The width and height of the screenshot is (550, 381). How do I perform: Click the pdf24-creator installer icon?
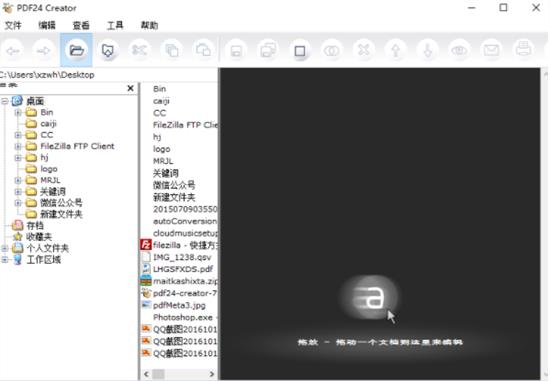tap(146, 293)
